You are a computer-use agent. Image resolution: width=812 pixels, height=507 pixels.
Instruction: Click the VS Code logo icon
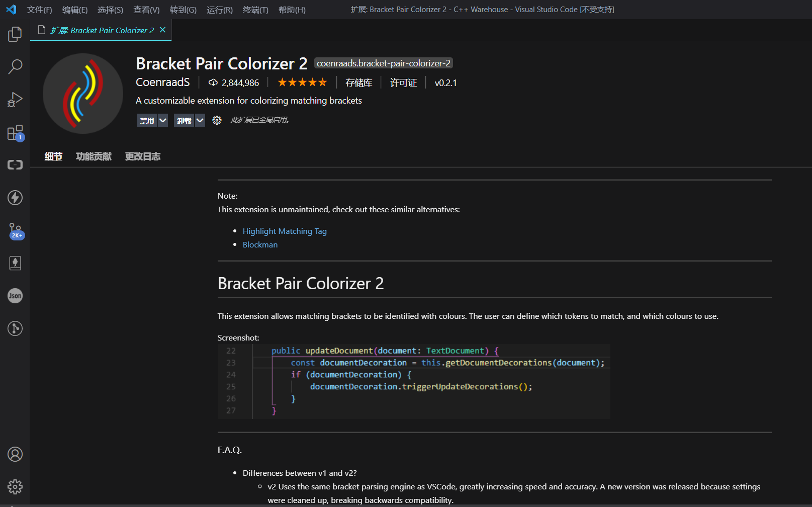(11, 10)
